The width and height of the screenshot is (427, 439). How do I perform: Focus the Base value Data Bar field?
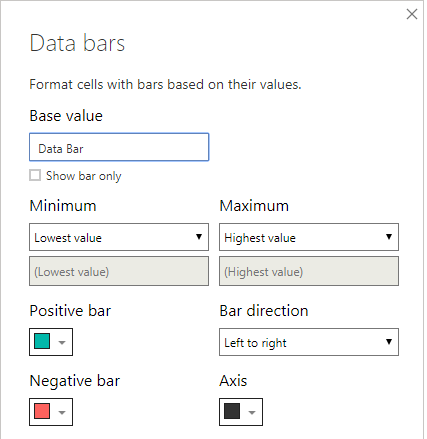[119, 147]
